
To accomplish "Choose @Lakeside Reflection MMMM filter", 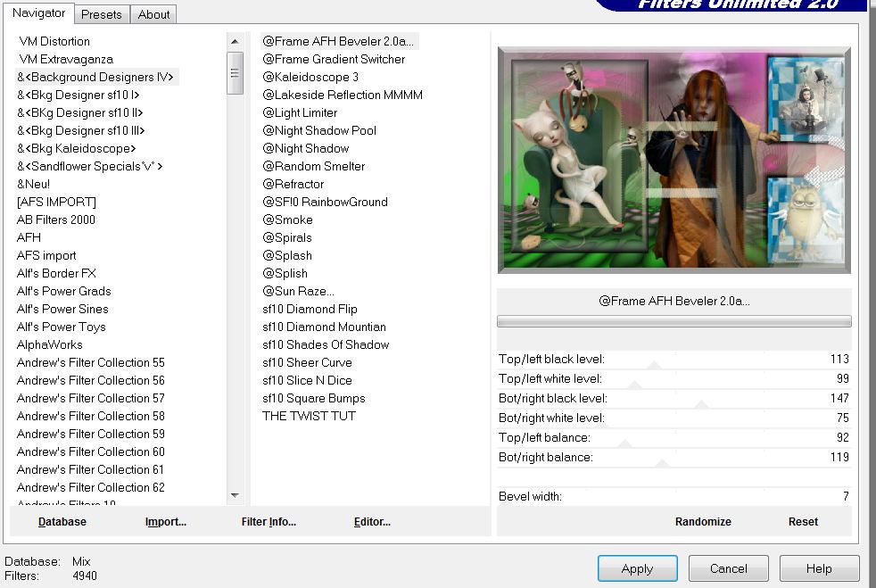I will [x=343, y=95].
